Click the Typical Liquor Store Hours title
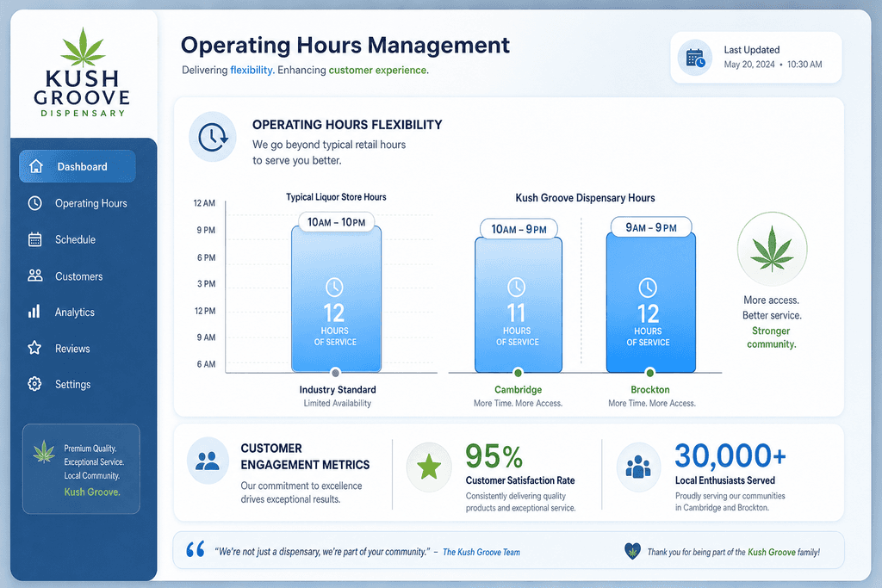Screen dimensions: 882x588 (x=336, y=197)
